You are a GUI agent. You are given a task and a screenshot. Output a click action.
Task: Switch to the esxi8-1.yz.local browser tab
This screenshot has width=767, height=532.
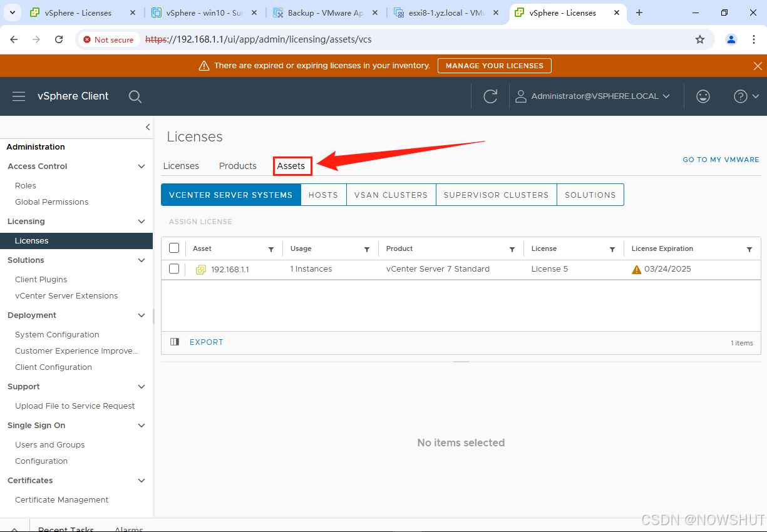pos(446,13)
